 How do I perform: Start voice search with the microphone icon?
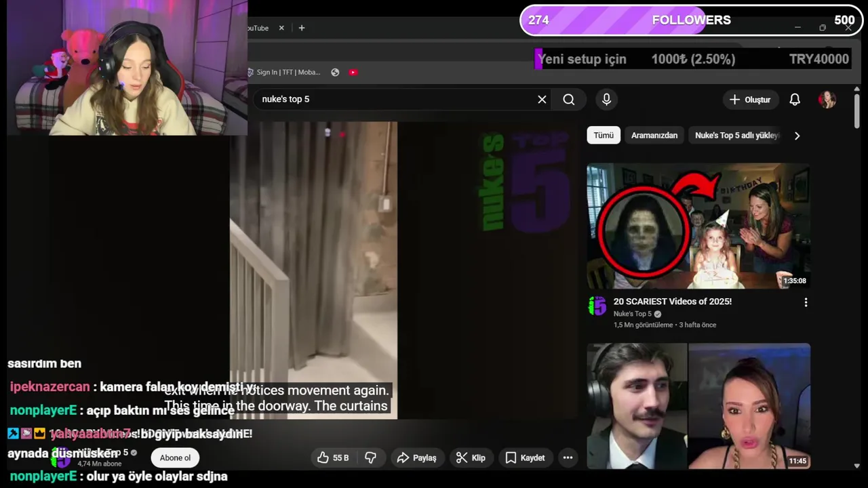pos(606,100)
